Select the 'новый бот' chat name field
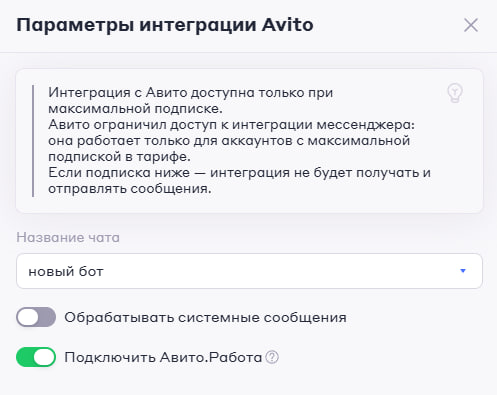 pyautogui.click(x=249, y=271)
